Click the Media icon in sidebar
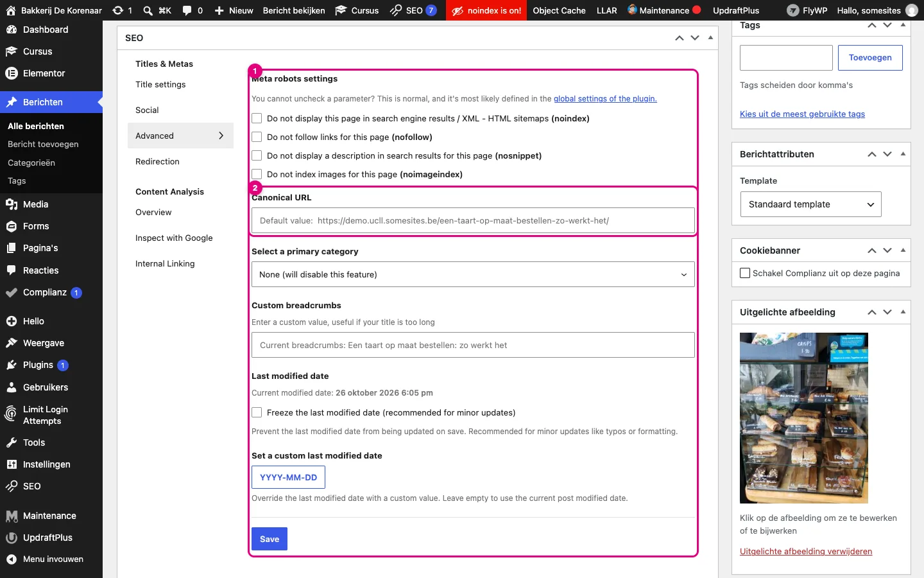Screen dimensions: 924x578 point(11,204)
